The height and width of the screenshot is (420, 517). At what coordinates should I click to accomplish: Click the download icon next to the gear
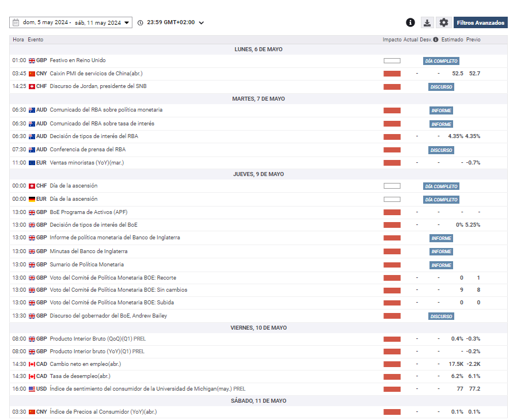[x=427, y=22]
